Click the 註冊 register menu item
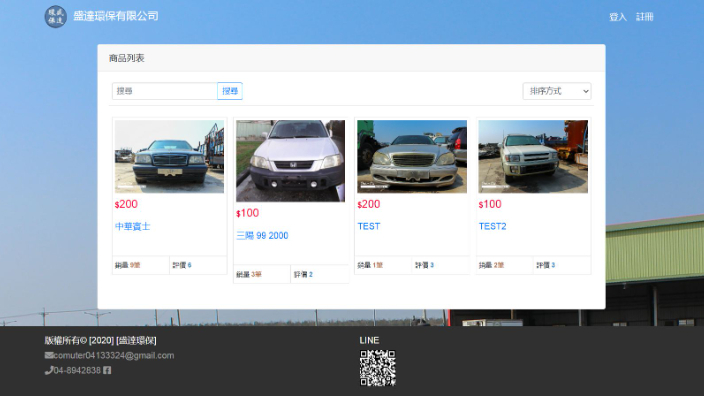Screen dimensions: 704x396 (644, 17)
